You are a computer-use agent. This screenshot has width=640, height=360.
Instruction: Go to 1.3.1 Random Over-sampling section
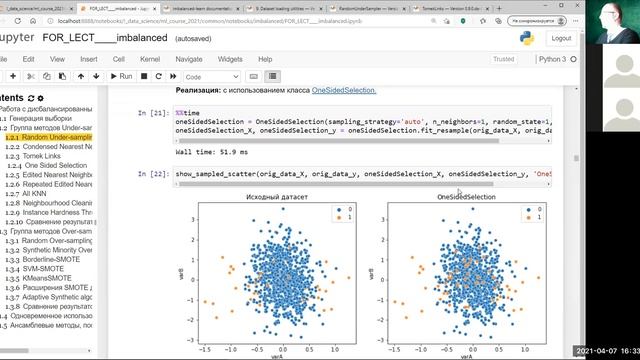[49, 240]
